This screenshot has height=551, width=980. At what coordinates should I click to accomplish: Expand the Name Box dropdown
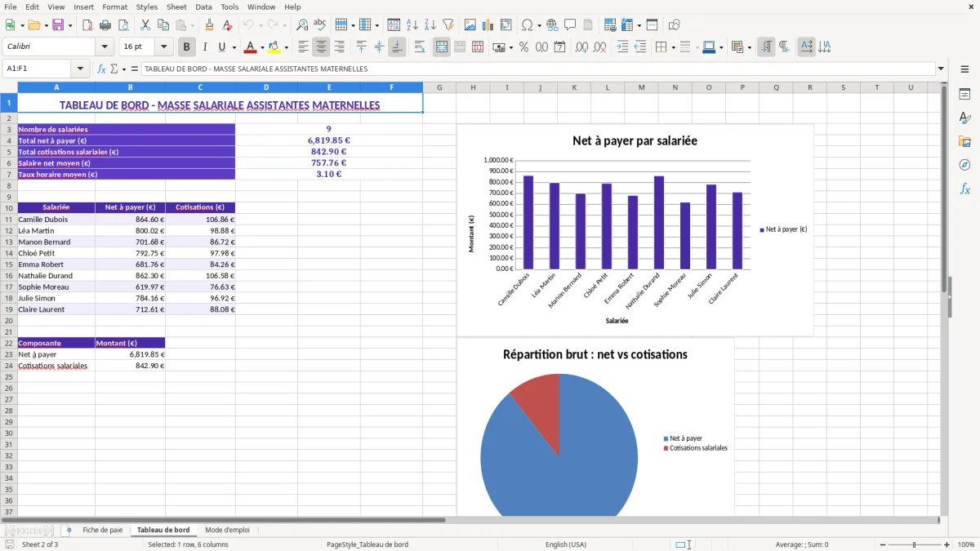point(80,69)
